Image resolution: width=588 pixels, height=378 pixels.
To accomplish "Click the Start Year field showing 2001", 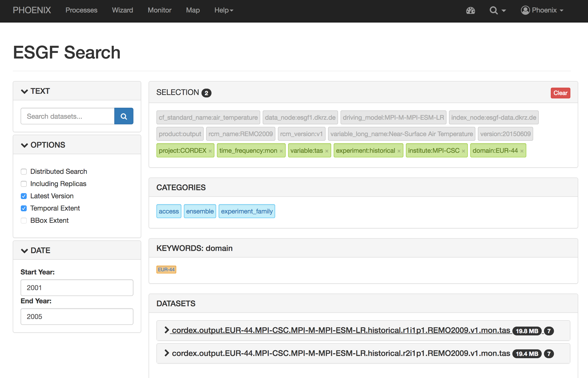I will (x=77, y=288).
